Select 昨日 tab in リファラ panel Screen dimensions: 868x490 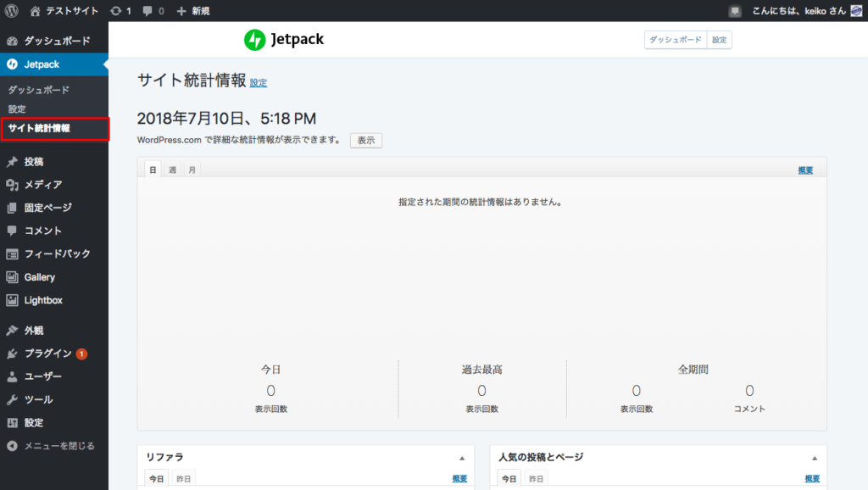click(x=183, y=478)
